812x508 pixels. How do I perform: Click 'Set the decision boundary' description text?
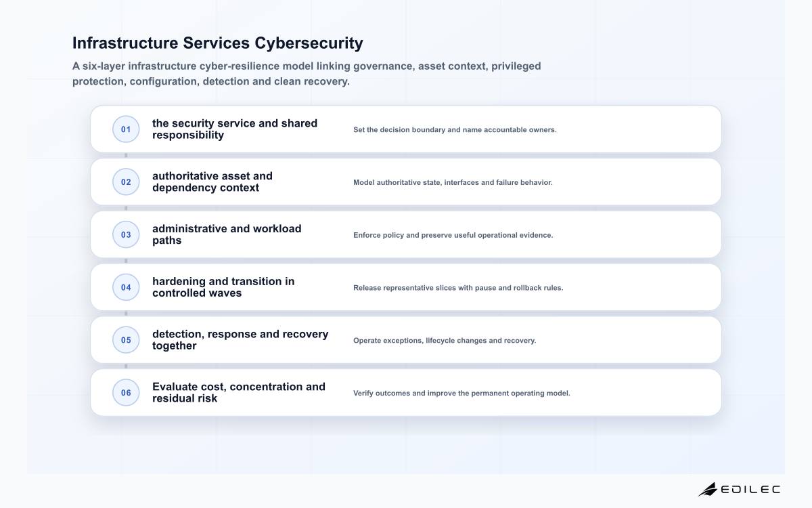455,129
